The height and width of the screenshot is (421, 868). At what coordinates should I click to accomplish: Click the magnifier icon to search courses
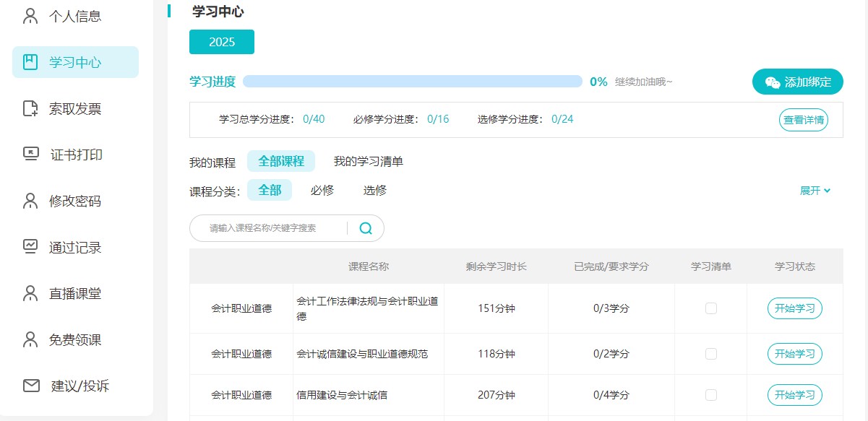(x=365, y=227)
